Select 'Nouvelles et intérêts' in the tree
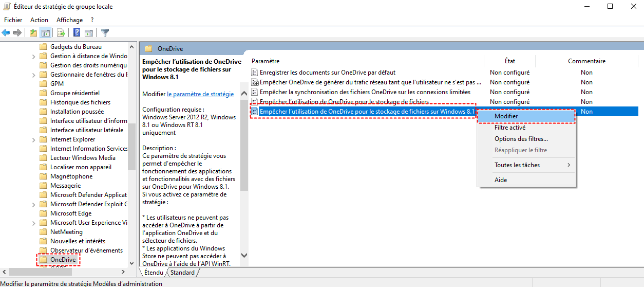Image resolution: width=644 pixels, height=287 pixels. (x=78, y=241)
